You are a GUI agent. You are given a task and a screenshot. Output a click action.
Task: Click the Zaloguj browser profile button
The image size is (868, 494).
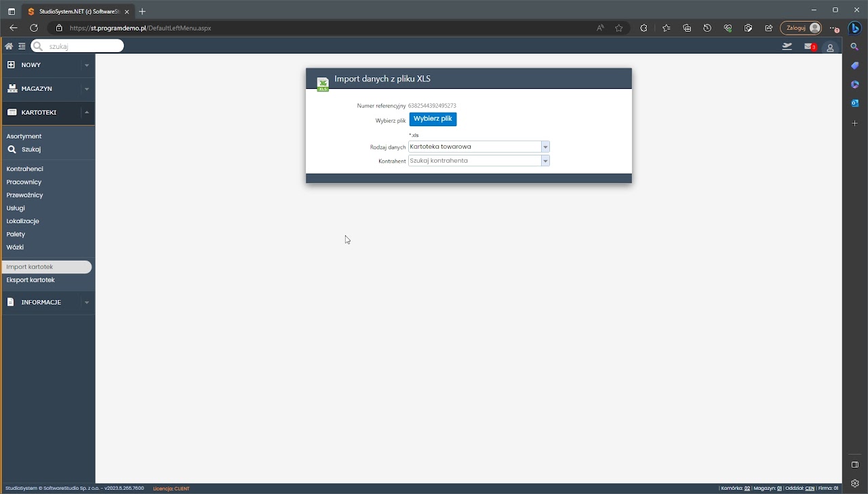point(802,28)
